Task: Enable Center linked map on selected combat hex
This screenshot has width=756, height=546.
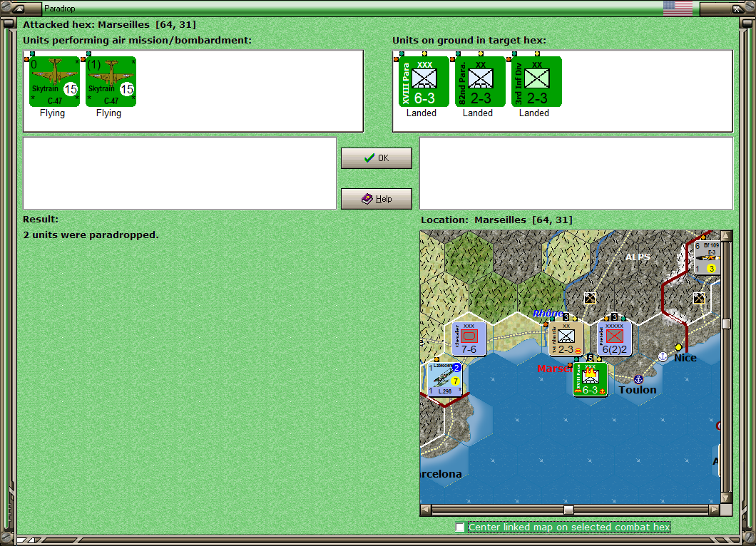Action: (460, 527)
